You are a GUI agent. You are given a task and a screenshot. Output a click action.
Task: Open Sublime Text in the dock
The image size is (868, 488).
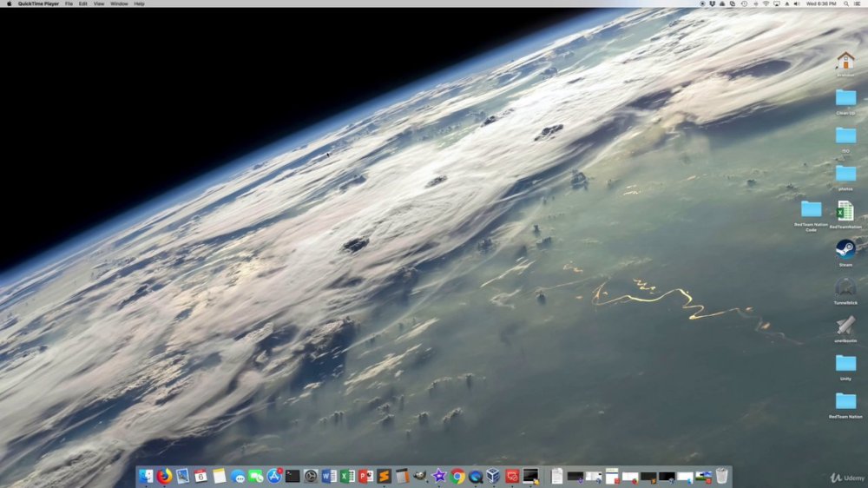click(x=384, y=476)
